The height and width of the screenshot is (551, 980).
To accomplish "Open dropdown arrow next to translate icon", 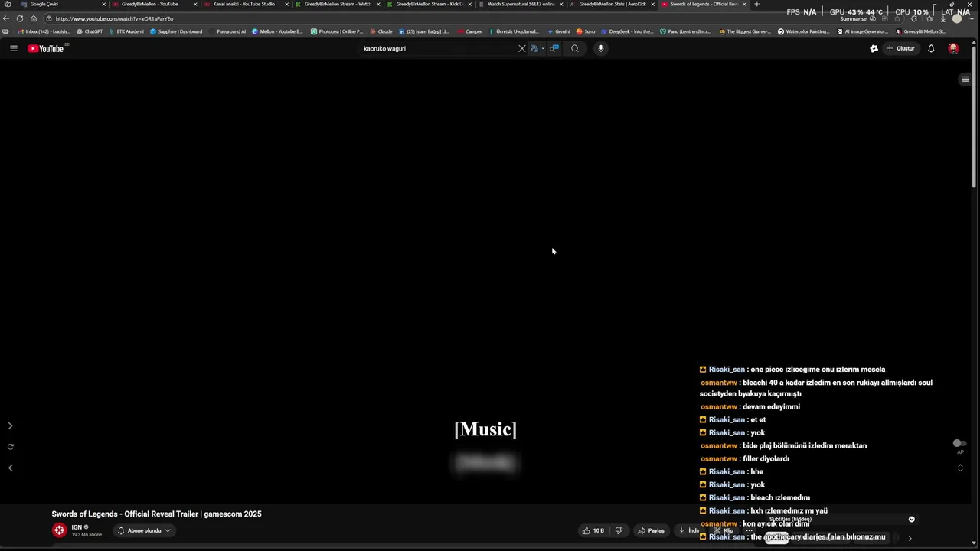I will (x=543, y=48).
